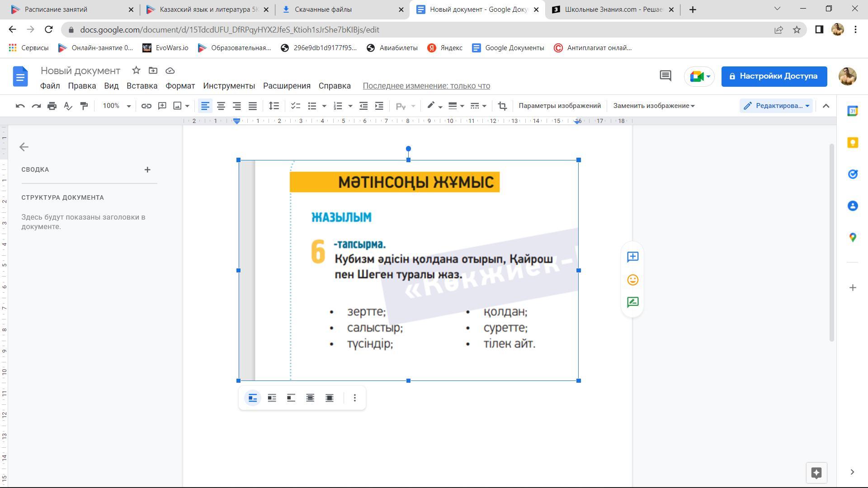Click the paint format roller icon
The image size is (868, 488).
pyautogui.click(x=84, y=106)
